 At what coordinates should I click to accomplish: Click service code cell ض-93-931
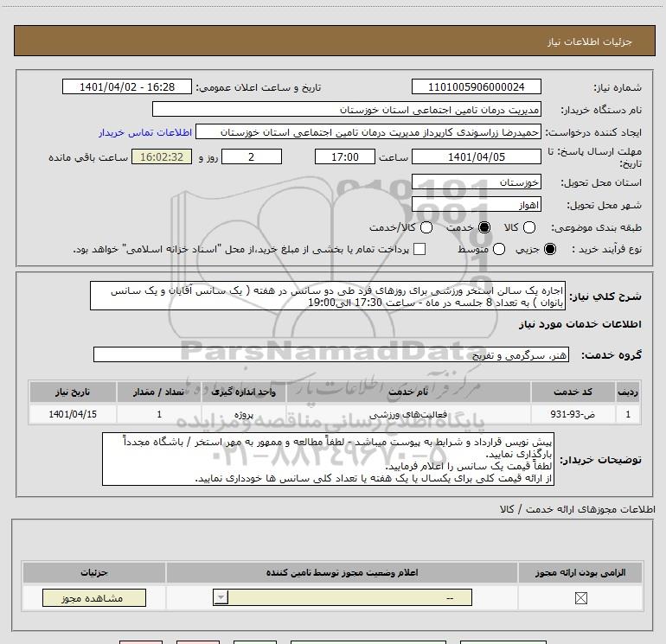tap(573, 414)
